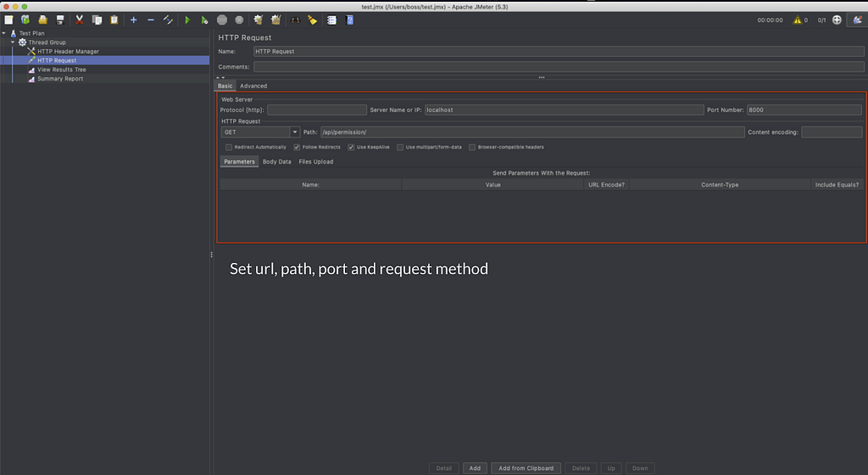Click the Detail button
This screenshot has height=475, width=868.
click(444, 468)
